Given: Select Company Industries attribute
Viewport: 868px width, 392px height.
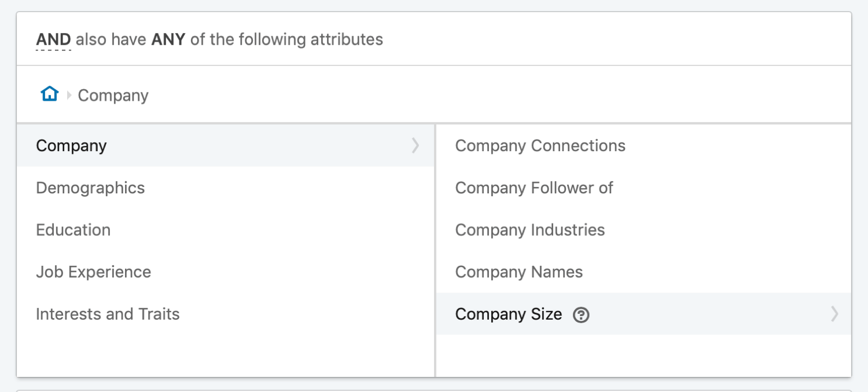Looking at the screenshot, I should (530, 230).
